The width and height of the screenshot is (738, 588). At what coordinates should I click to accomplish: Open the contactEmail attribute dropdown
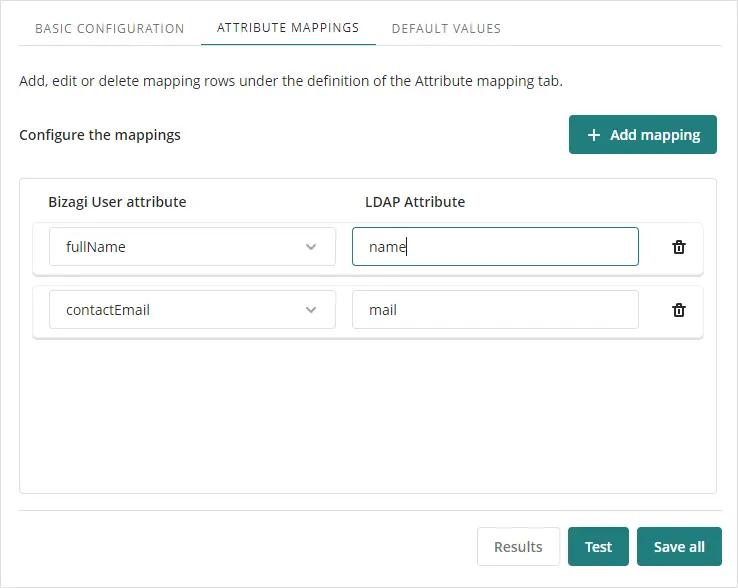tap(192, 310)
